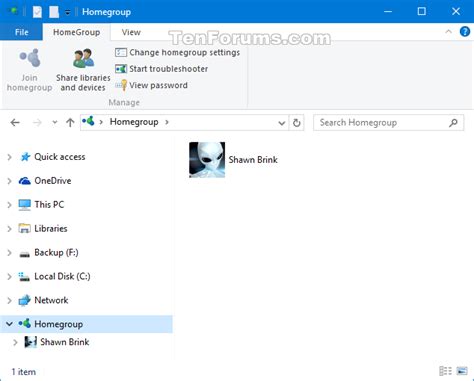Close the Homegroup window
This screenshot has width=474, height=381.
pyautogui.click(x=456, y=12)
